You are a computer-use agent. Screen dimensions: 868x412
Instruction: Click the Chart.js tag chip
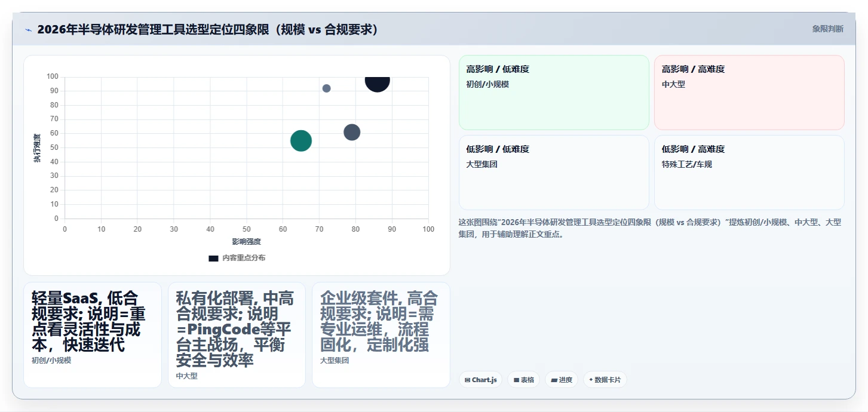tap(481, 380)
